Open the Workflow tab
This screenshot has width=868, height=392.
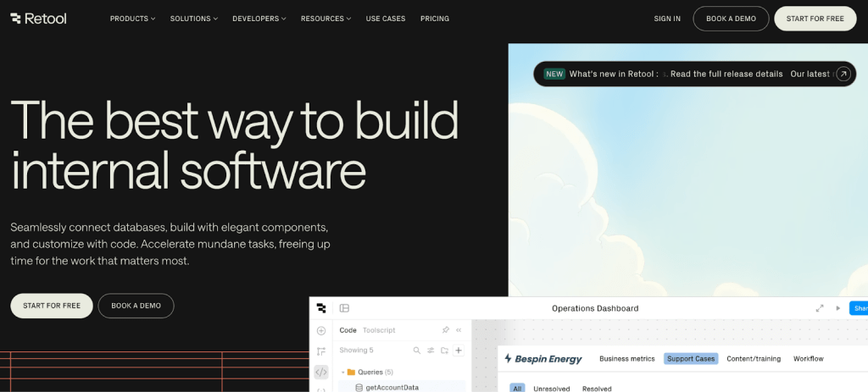pyautogui.click(x=808, y=359)
